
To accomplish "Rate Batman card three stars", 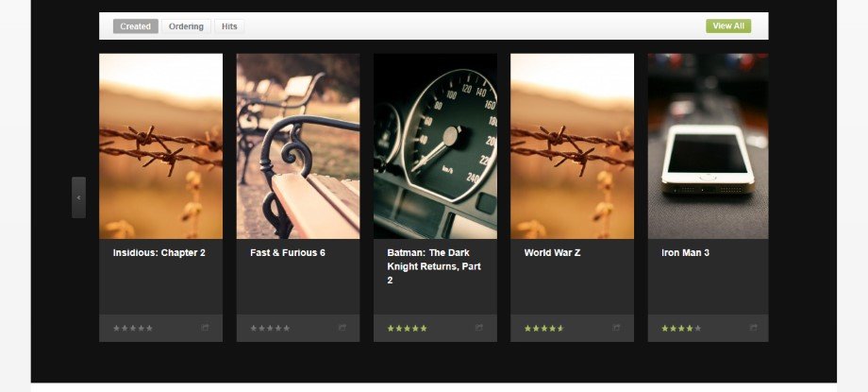I will [x=407, y=328].
